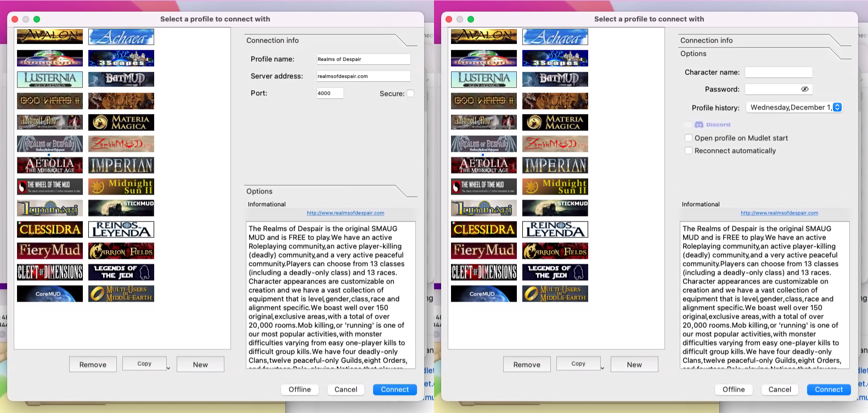Open Carrion Fields profile in right window
Screen dimensions: 868x413
point(555,251)
